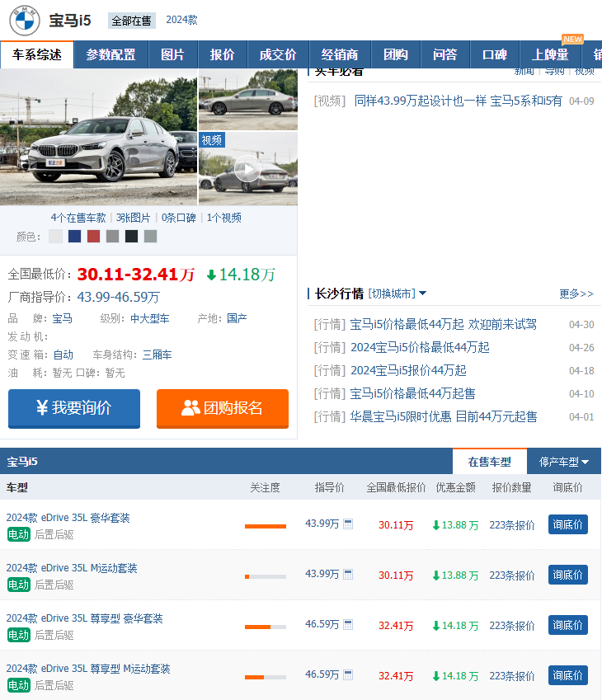Select the black color swatch
This screenshot has height=700, width=602.
coord(131,236)
